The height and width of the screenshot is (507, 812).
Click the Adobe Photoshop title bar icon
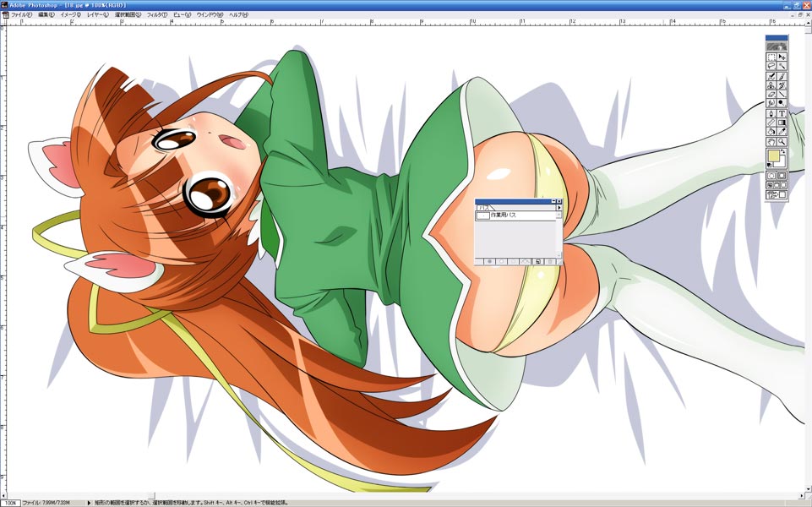5,5
